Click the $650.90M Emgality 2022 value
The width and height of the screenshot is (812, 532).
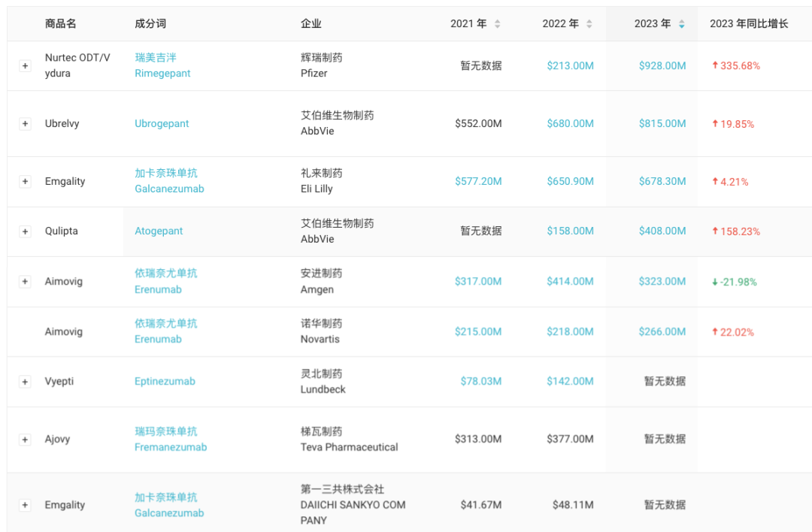(570, 181)
